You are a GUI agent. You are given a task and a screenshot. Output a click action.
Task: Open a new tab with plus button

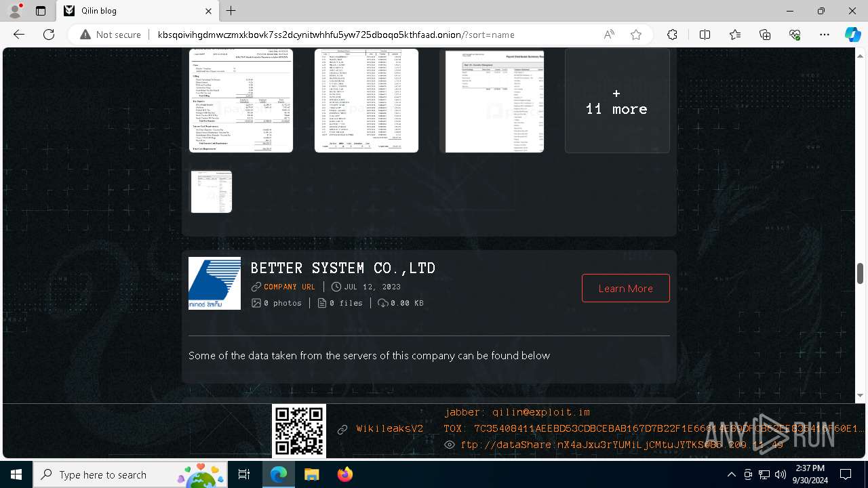[231, 11]
